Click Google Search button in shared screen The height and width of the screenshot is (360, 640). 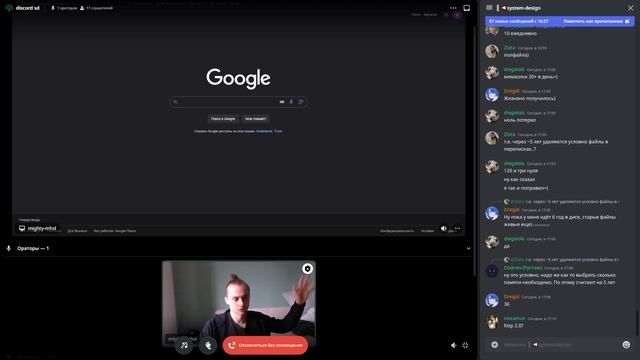pos(223,119)
